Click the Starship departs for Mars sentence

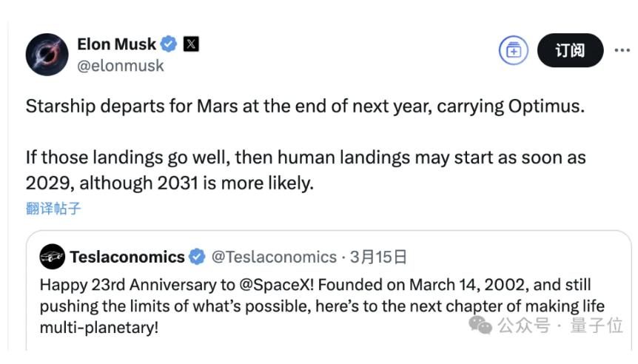(x=305, y=107)
